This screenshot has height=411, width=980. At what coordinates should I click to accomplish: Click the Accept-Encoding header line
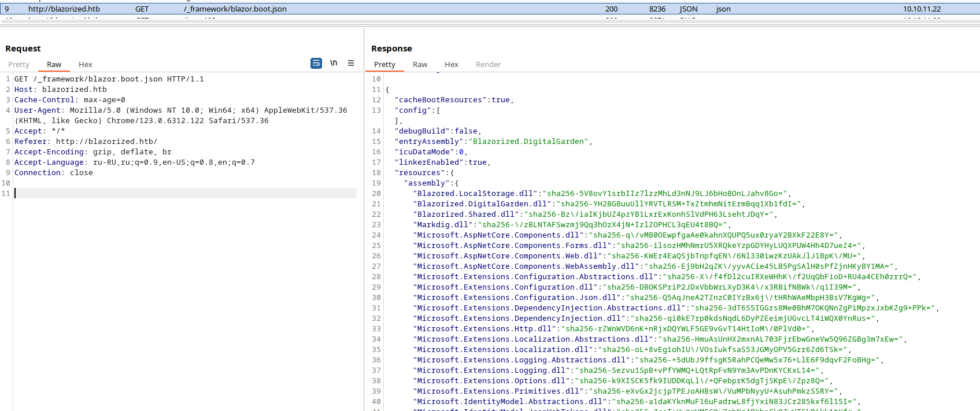pos(93,152)
